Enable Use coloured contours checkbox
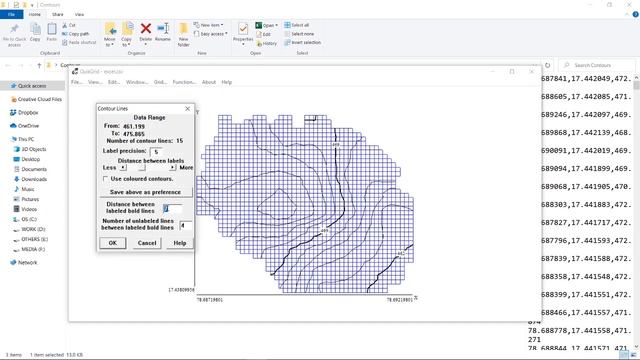 coord(105,179)
